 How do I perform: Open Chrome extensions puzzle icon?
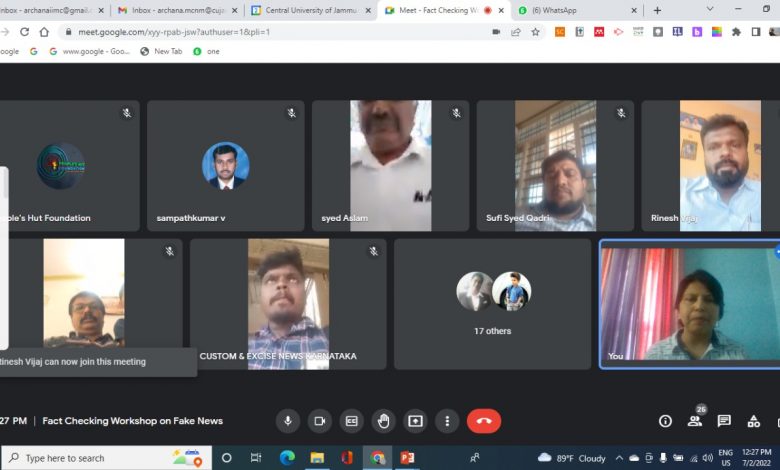(736, 32)
